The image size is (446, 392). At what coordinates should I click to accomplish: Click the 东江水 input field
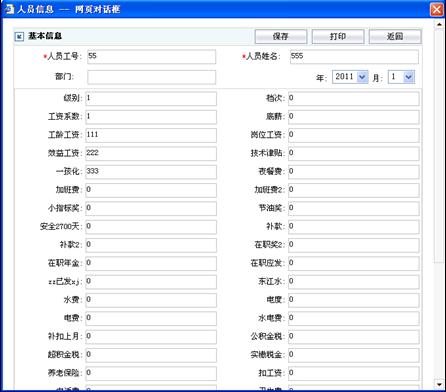[x=354, y=282]
